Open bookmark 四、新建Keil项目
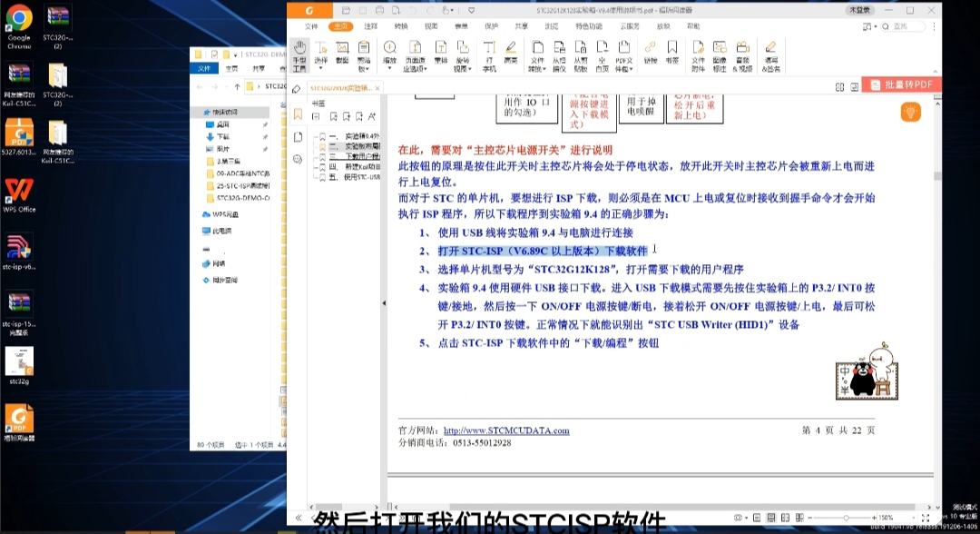Screen dimensions: 980x534 click(x=355, y=167)
